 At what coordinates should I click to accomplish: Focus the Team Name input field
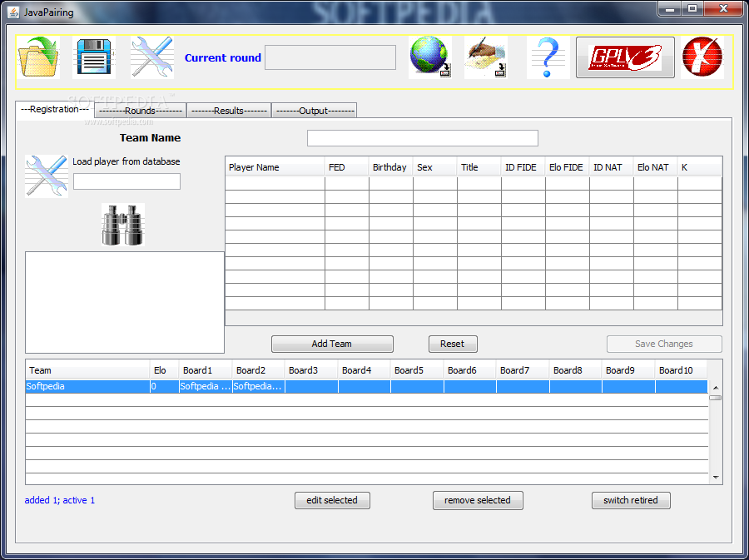(x=423, y=138)
